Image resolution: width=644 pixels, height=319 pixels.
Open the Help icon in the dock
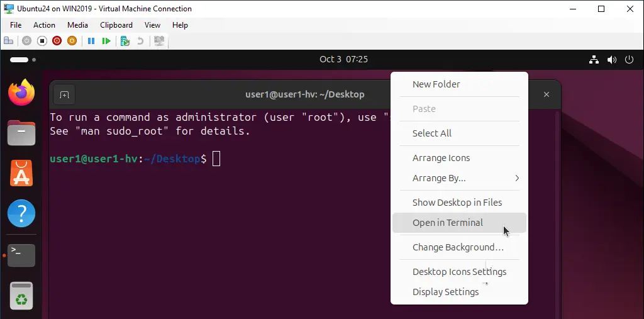click(21, 213)
